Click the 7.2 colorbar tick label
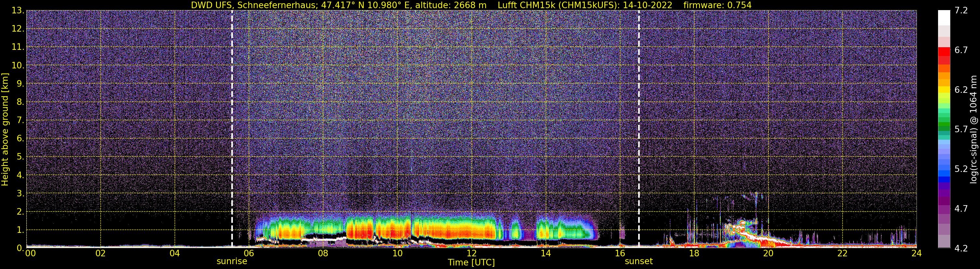Image resolution: width=980 pixels, height=269 pixels. [x=961, y=11]
